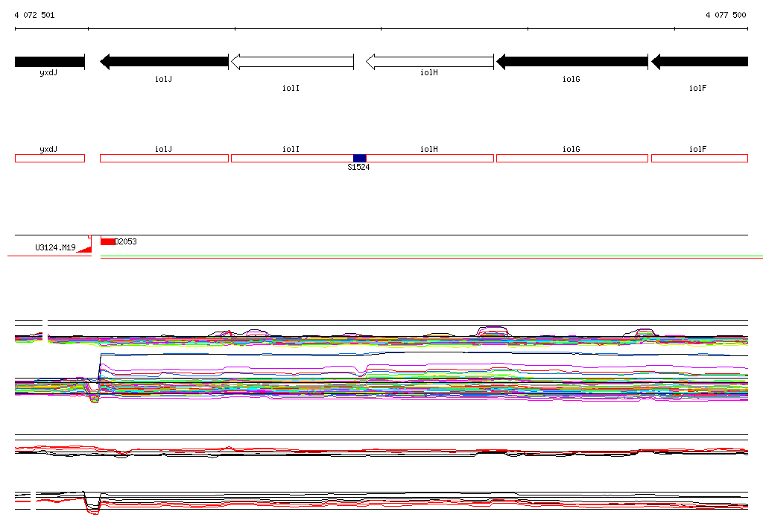The height and width of the screenshot is (532, 763).
Task: Click the red U3124.M19 triangle marker
Action: 85,249
